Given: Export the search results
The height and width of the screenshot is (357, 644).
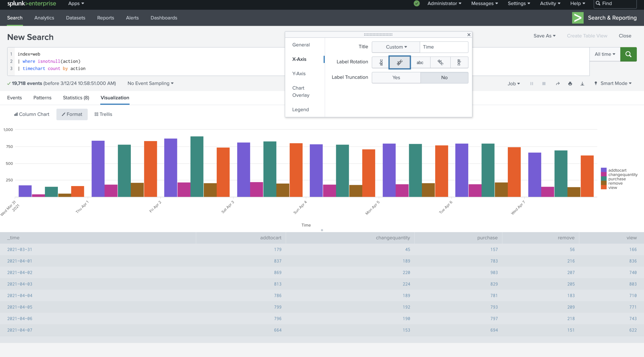Looking at the screenshot, I should coord(582,83).
